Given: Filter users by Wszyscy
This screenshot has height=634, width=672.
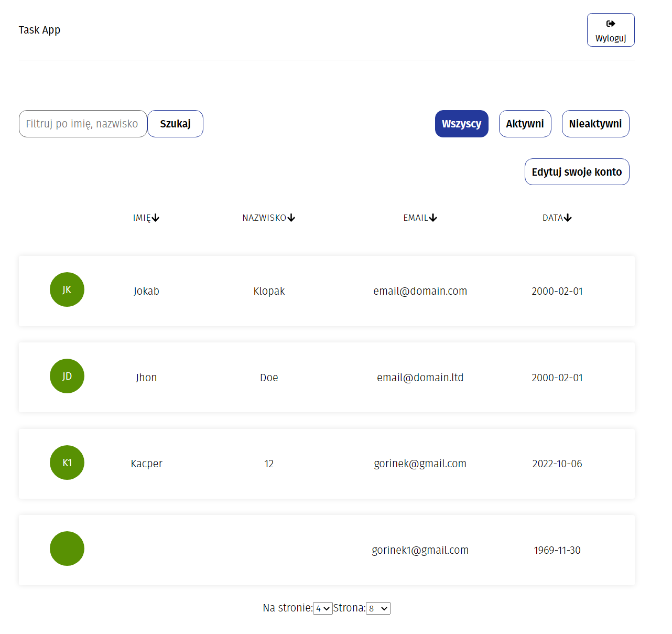Looking at the screenshot, I should point(461,123).
